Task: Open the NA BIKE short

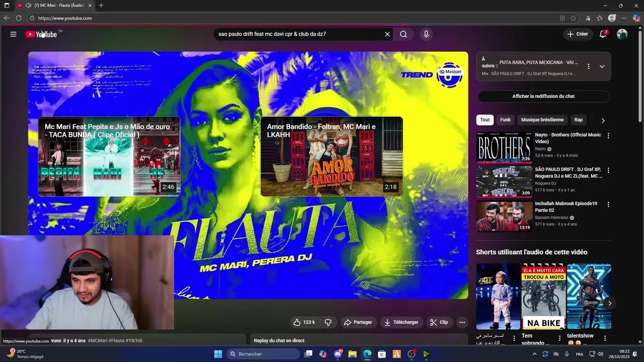Action: [543, 296]
